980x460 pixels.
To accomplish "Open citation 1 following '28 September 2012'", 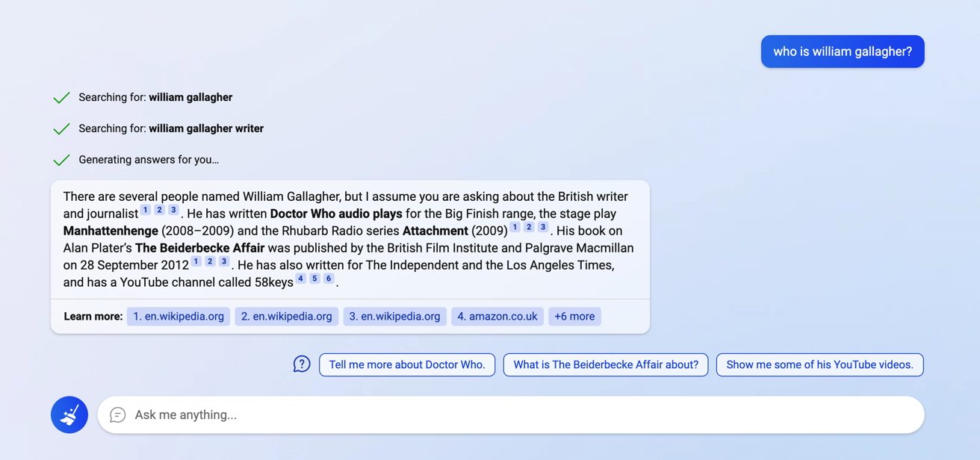I will pos(196,261).
